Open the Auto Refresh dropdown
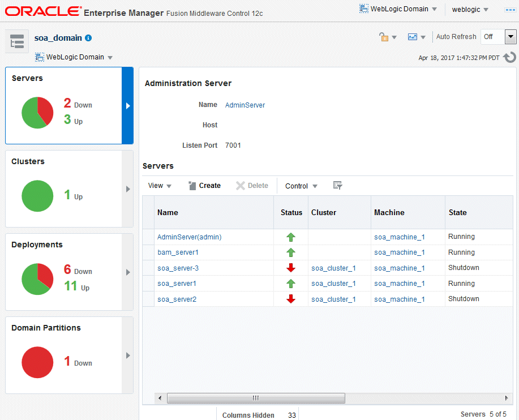 (x=511, y=37)
